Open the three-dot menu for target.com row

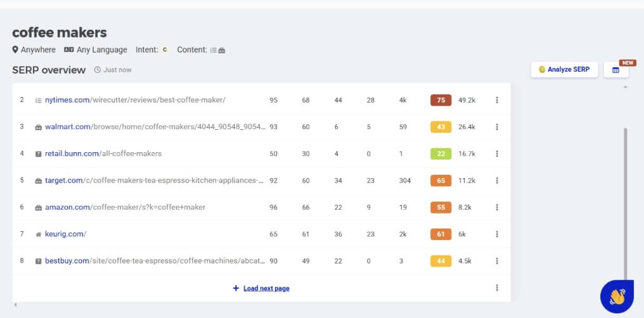pos(497,181)
